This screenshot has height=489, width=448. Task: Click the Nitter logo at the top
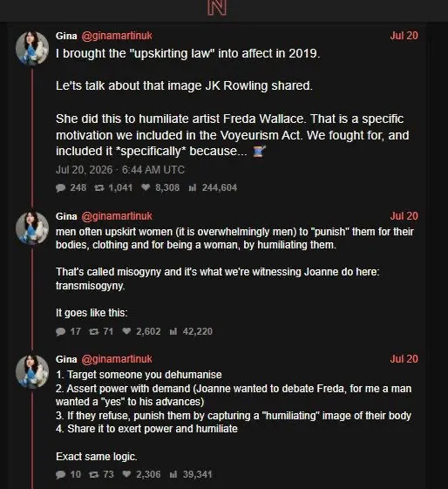pyautogui.click(x=217, y=8)
